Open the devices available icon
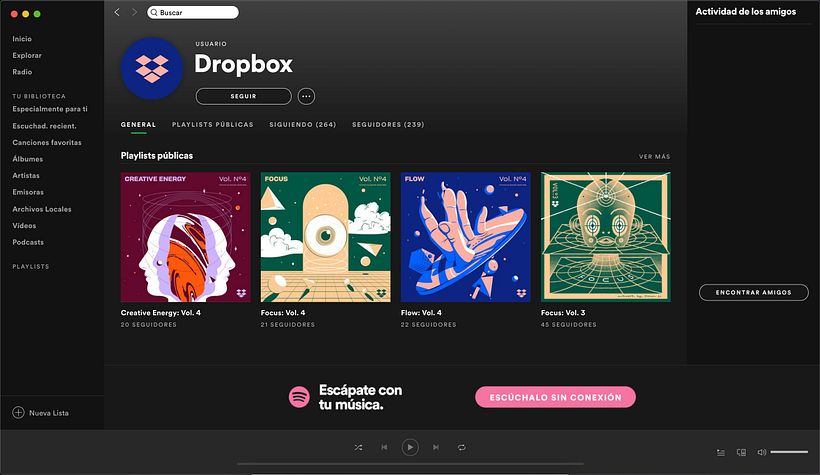 coord(741,453)
